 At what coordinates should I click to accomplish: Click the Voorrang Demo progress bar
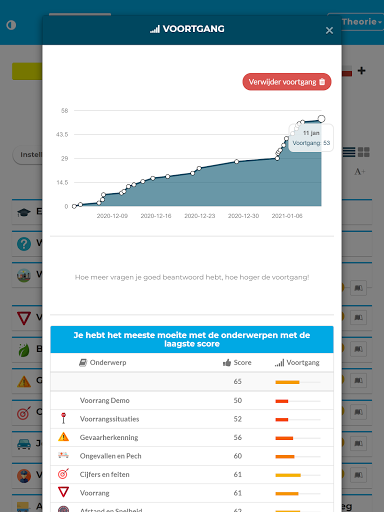[298, 401]
